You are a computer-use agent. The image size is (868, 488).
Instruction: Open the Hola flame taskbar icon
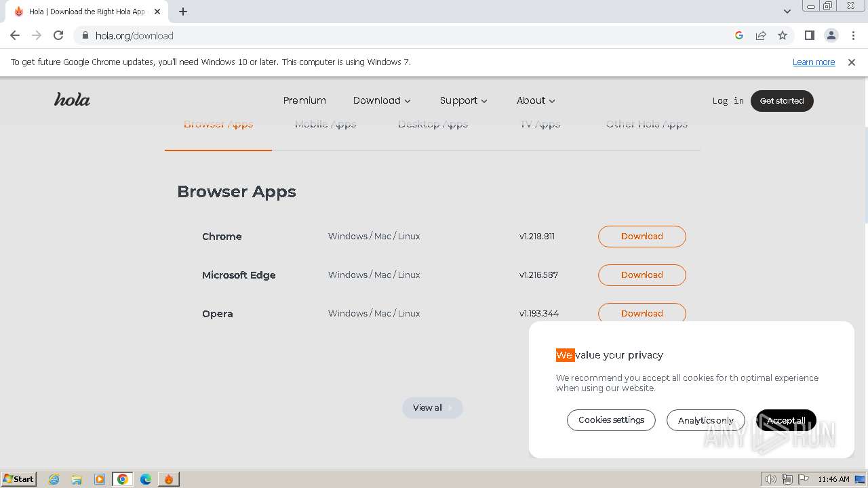pyautogui.click(x=169, y=479)
